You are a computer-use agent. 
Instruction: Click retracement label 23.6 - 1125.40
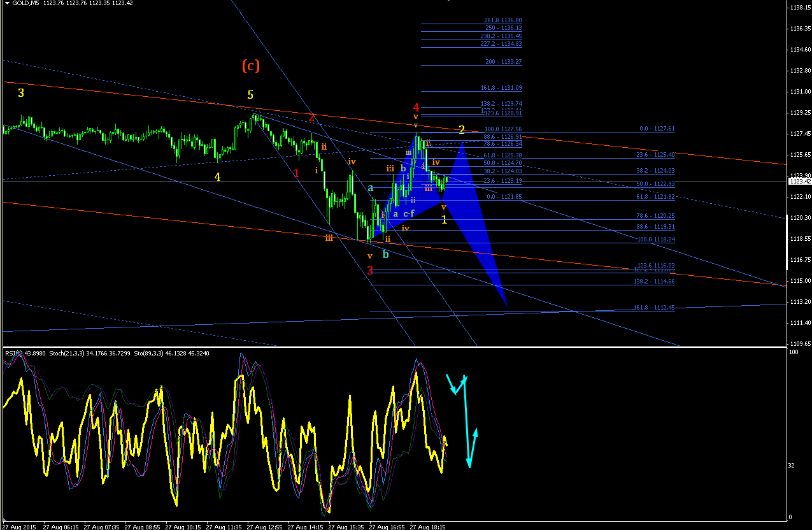click(x=655, y=155)
